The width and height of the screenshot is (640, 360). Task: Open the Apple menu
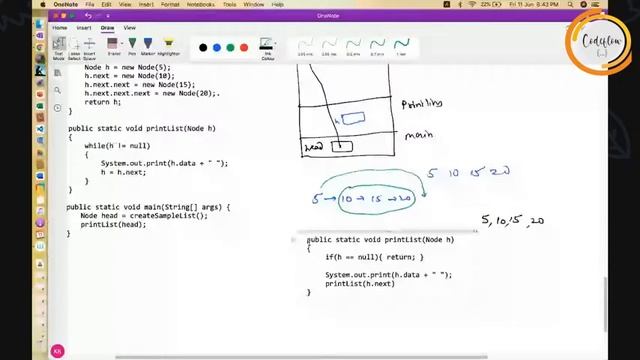[x=42, y=4]
